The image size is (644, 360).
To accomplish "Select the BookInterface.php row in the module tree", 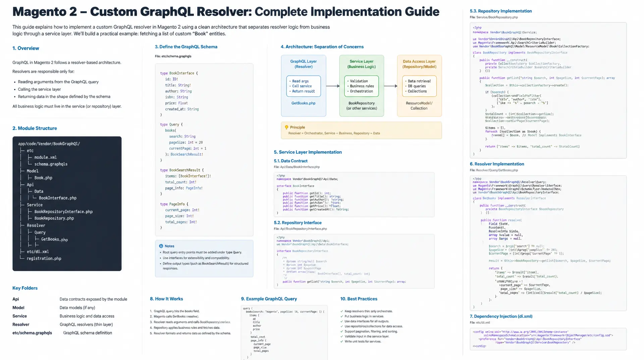I will pos(57,198).
